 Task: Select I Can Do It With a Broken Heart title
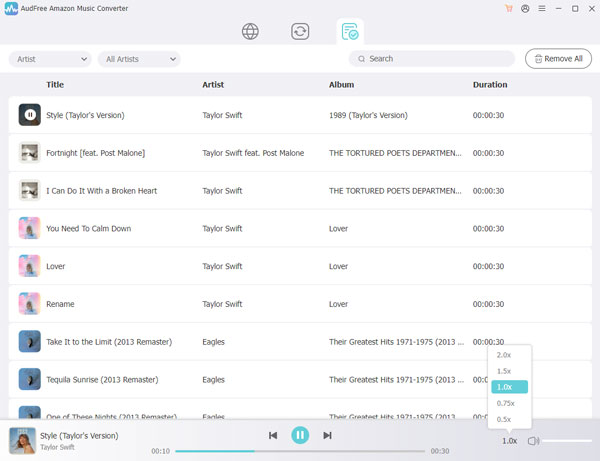101,191
